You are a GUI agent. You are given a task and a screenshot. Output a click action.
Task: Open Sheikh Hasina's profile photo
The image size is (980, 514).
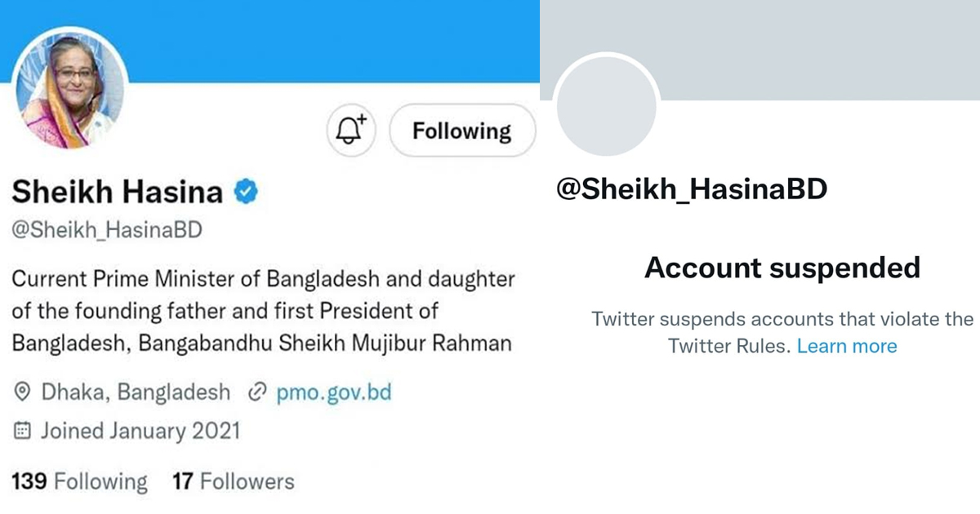tap(69, 90)
